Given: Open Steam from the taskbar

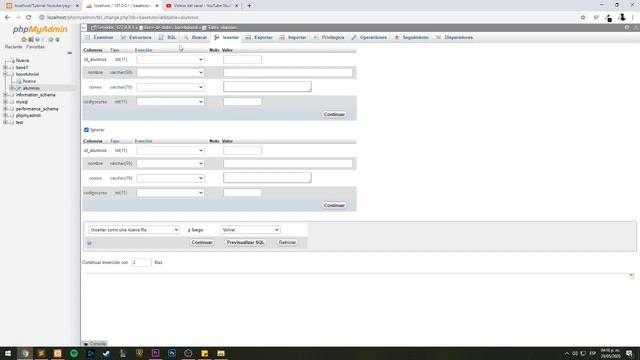Looking at the screenshot, I should click(x=107, y=353).
